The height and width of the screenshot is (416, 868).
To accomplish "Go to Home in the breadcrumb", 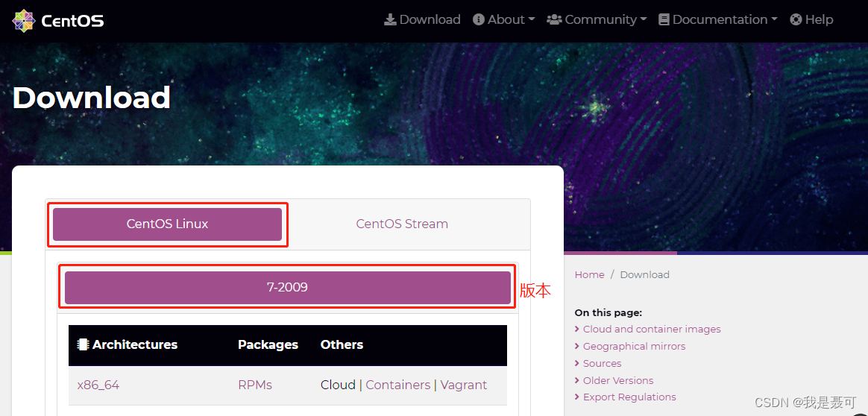I will pyautogui.click(x=589, y=274).
